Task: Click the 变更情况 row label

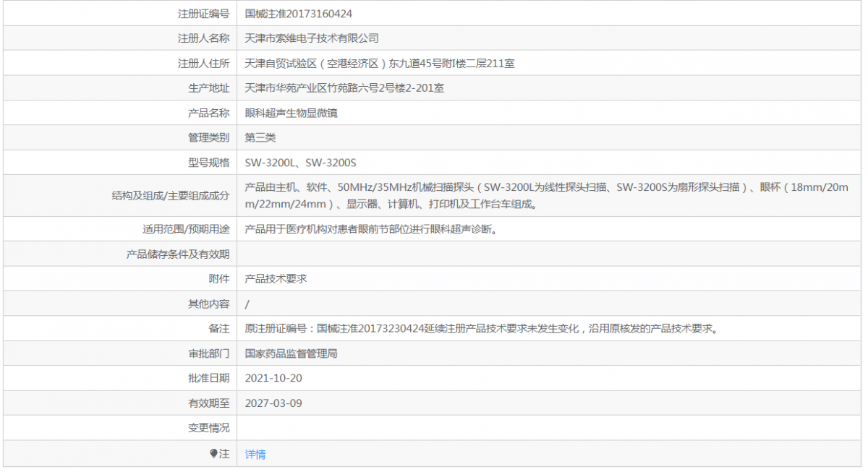Action: click(208, 428)
